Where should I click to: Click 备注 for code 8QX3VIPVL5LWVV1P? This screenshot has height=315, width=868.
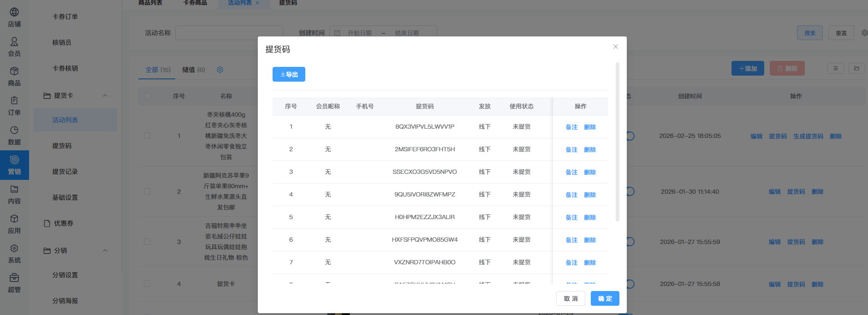(571, 127)
